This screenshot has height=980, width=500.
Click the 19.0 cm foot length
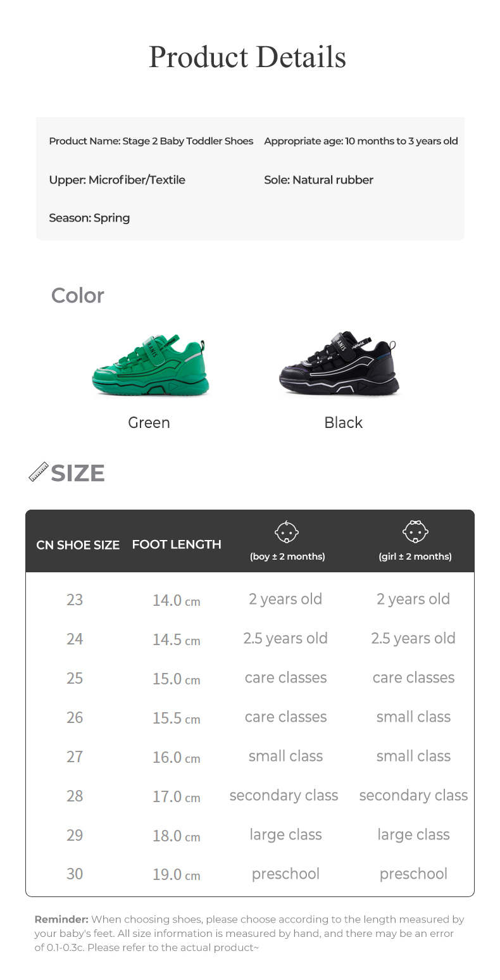[x=176, y=874]
